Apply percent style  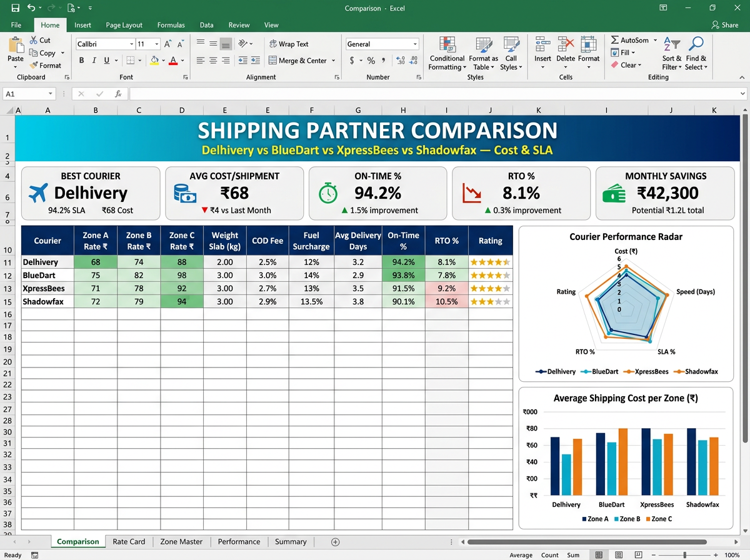point(371,61)
